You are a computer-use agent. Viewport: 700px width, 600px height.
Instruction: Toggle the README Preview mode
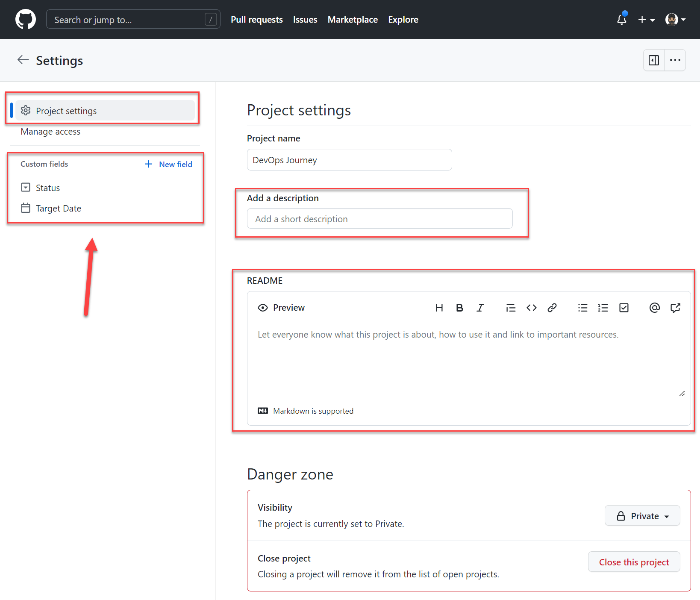(x=281, y=307)
